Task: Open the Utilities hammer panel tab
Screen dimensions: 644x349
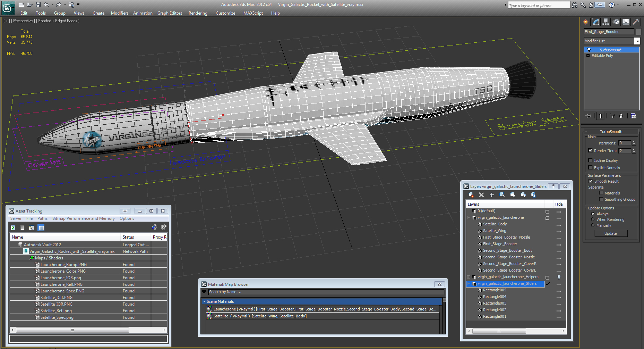Action: [636, 22]
